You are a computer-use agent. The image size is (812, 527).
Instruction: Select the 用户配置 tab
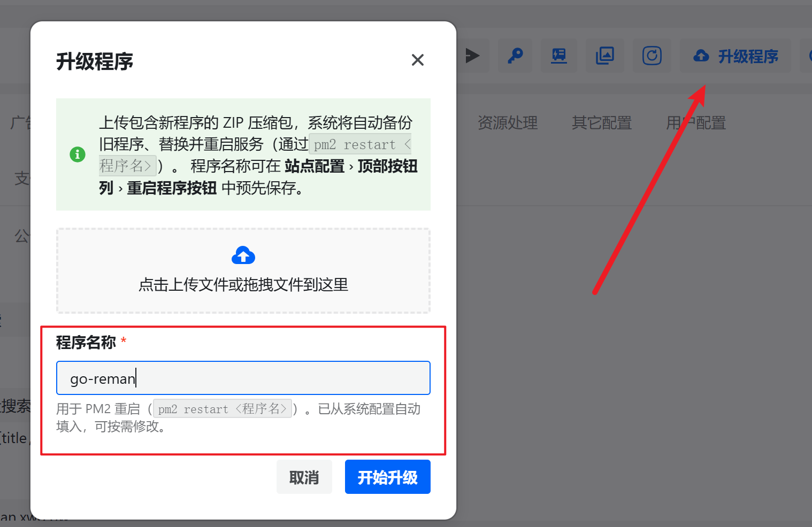[x=696, y=123]
